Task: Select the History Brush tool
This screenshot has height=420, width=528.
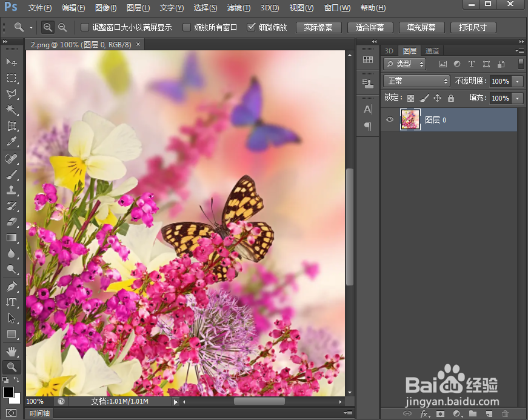Action: coord(12,206)
